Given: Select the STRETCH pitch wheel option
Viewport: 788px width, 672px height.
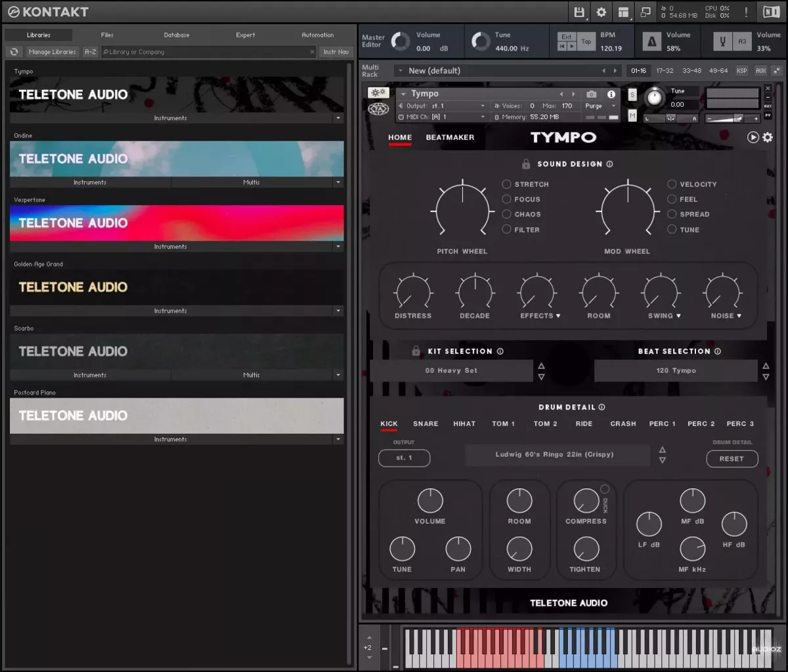Looking at the screenshot, I should (506, 184).
